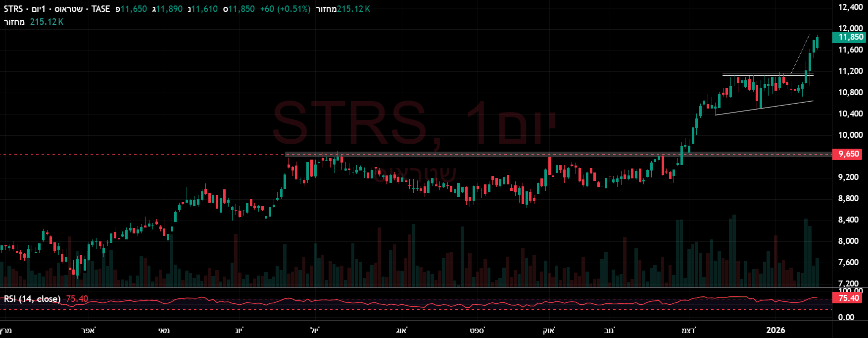The width and height of the screenshot is (868, 338).
Task: Click the 8,800 price axis label
Action: tap(848, 198)
